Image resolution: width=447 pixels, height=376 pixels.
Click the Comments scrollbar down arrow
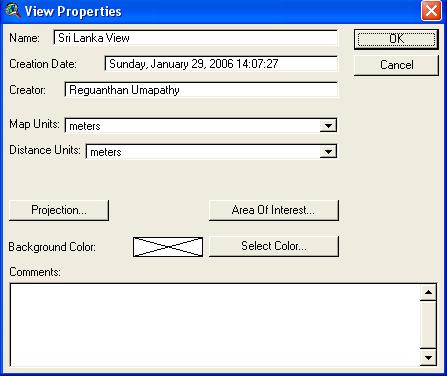click(428, 358)
